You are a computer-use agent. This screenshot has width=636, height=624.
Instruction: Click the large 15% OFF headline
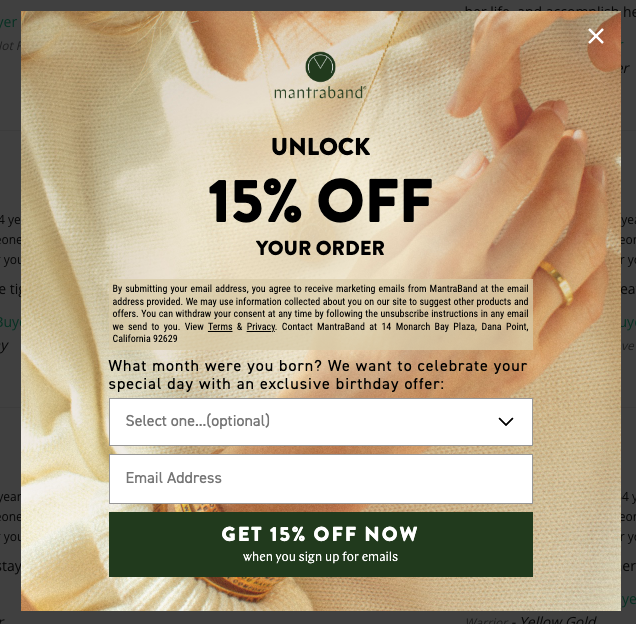click(x=320, y=201)
